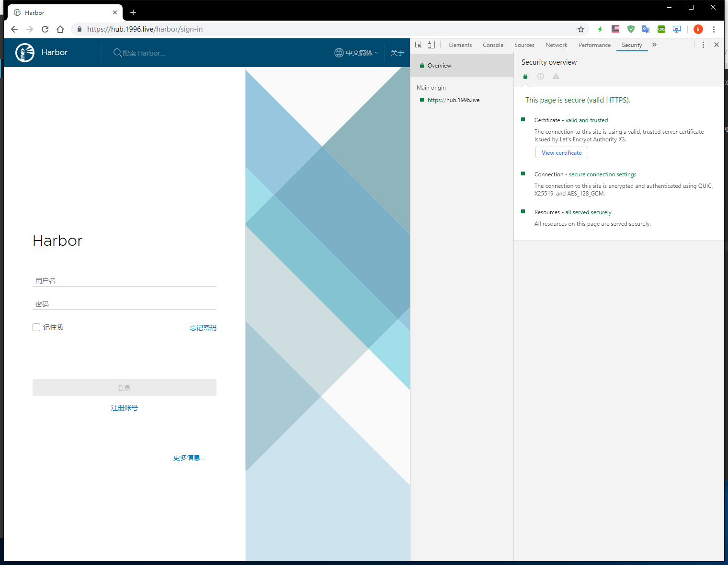Switch to the Elements tab in DevTools
Screen dimensions: 728x565
pos(460,45)
